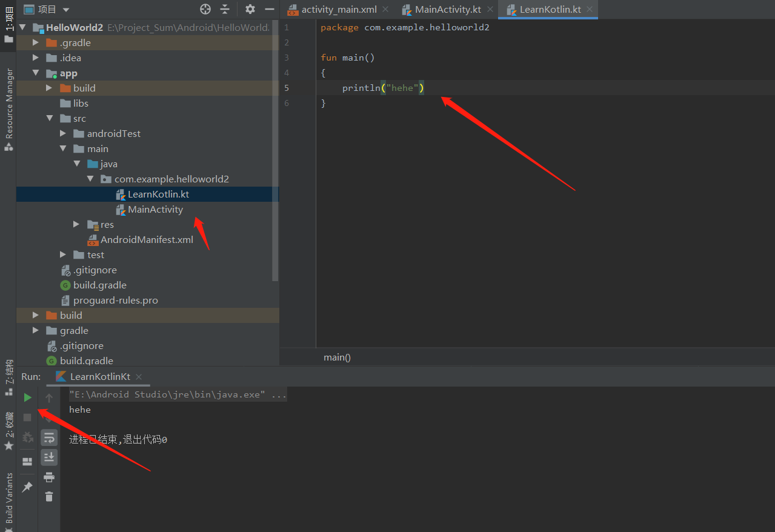Click the Stop process square icon
775x532 pixels.
[x=27, y=417]
